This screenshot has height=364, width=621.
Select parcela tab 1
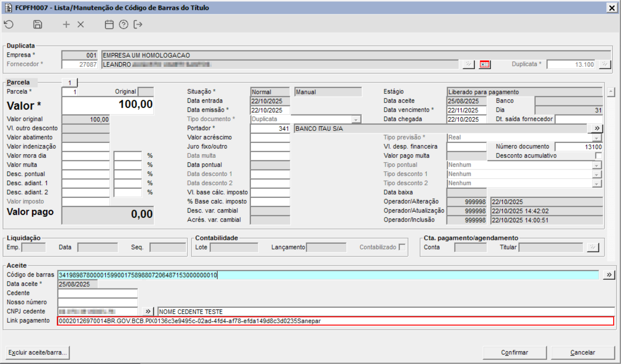pyautogui.click(x=70, y=83)
